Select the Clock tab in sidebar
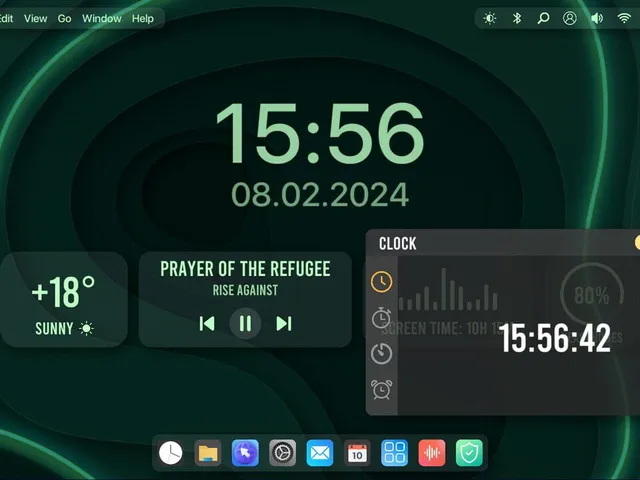640x480 pixels. click(x=381, y=282)
